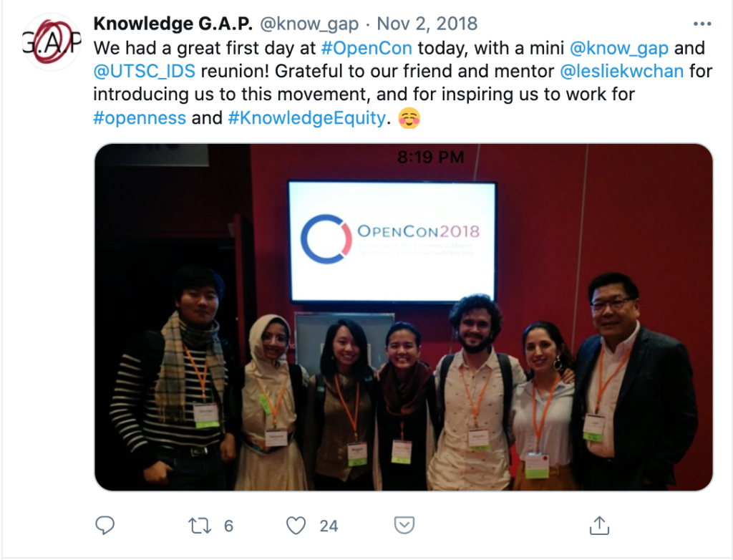The width and height of the screenshot is (733, 560).
Task: Click the Knowledge G.A.P. display name
Action: click(x=173, y=24)
